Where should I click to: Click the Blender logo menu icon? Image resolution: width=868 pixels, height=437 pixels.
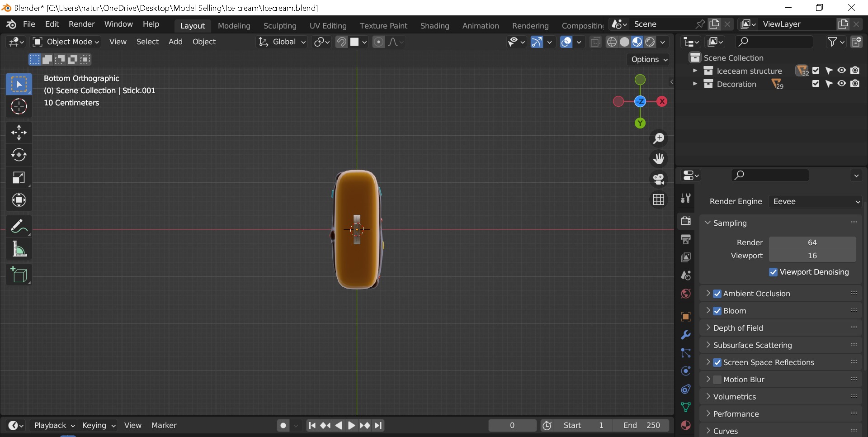(11, 24)
